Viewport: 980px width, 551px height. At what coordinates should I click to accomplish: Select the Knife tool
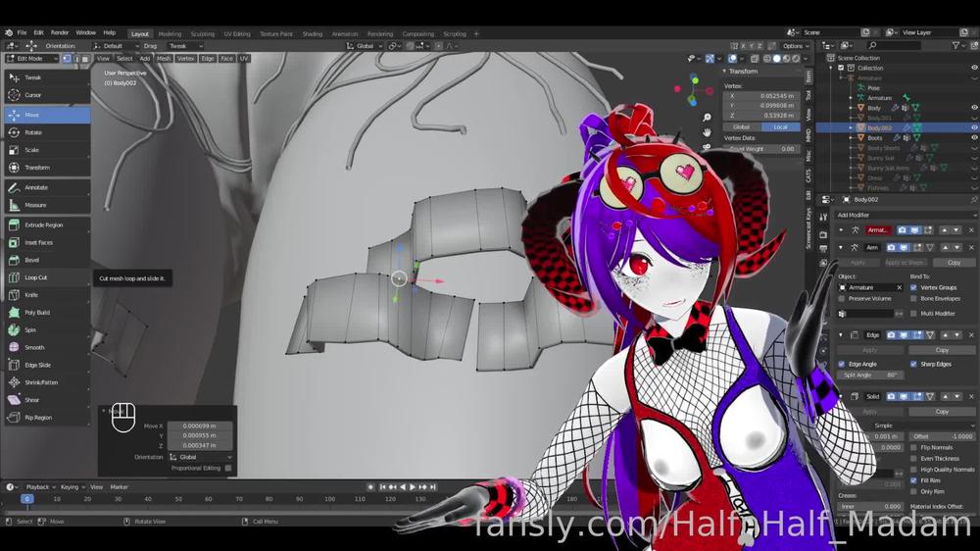(x=47, y=295)
